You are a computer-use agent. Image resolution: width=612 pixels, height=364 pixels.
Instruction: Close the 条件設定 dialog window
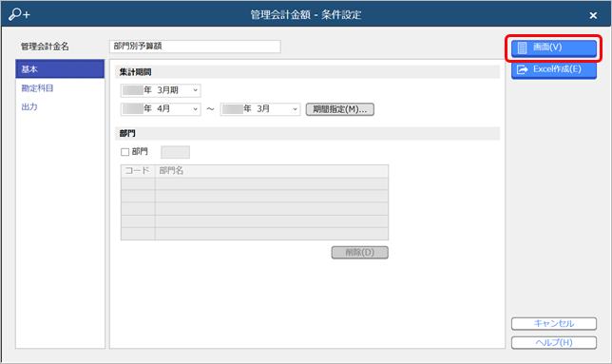click(x=593, y=15)
